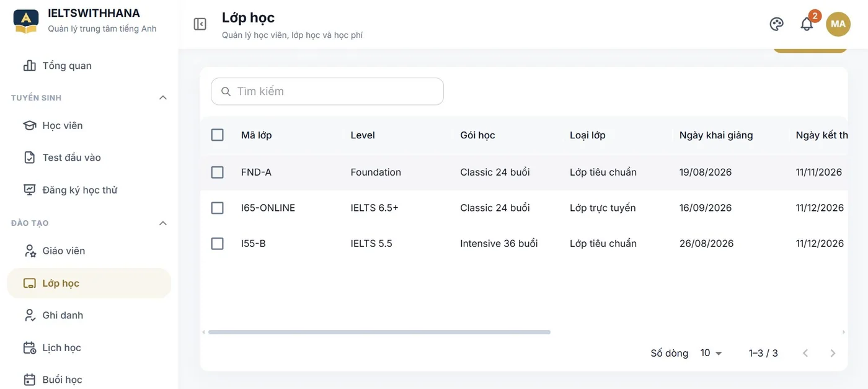Click the Lịch học calendar-clock icon
This screenshot has width=868, height=389.
29,347
